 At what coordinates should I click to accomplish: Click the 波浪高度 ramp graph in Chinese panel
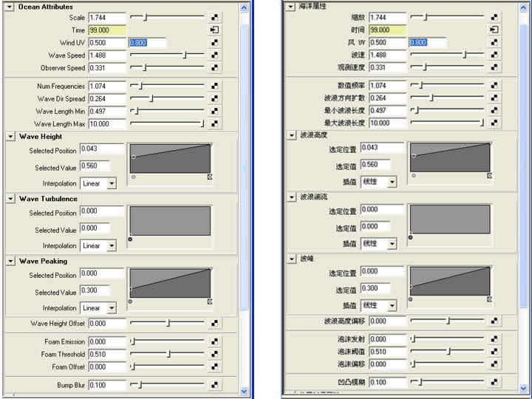450,157
